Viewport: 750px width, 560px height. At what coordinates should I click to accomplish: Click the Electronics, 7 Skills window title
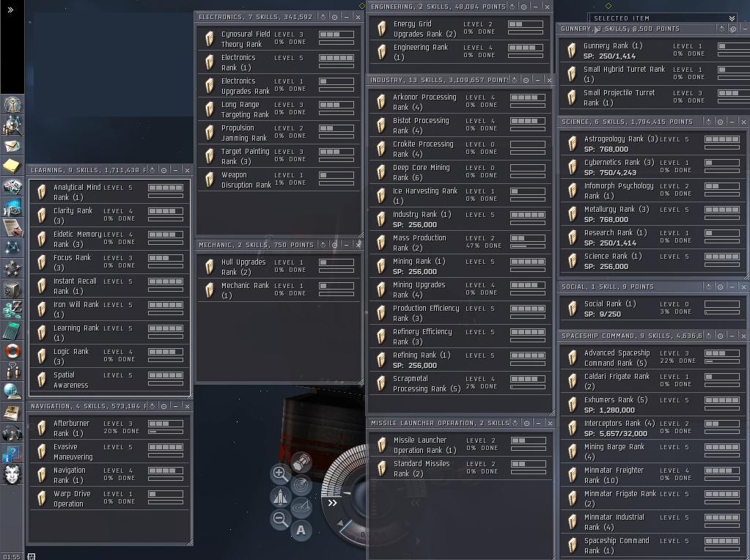[x=255, y=17]
